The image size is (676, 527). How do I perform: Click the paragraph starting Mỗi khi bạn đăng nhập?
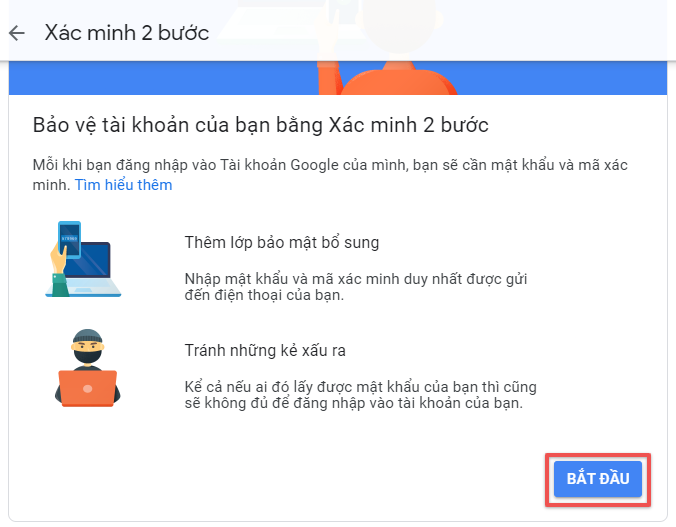tap(330, 175)
